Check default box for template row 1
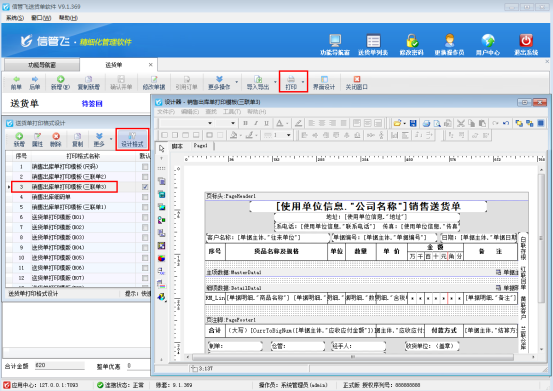 tap(145, 166)
